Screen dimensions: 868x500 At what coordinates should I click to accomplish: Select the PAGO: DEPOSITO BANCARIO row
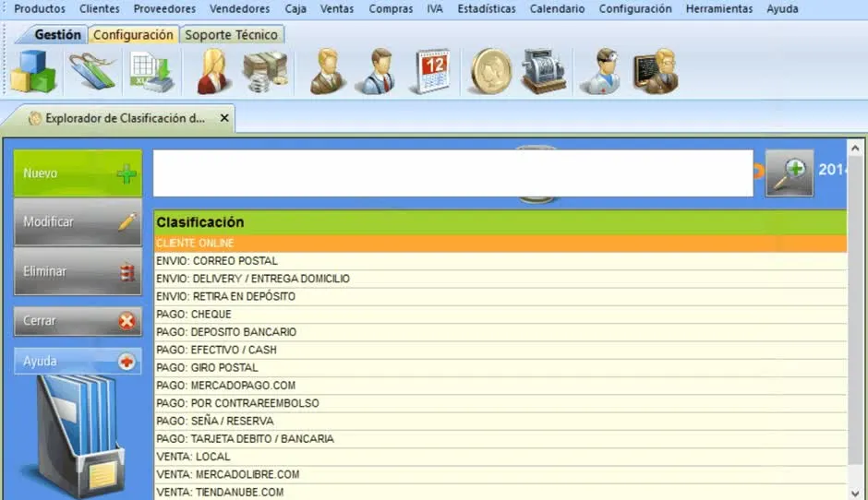pos(500,332)
